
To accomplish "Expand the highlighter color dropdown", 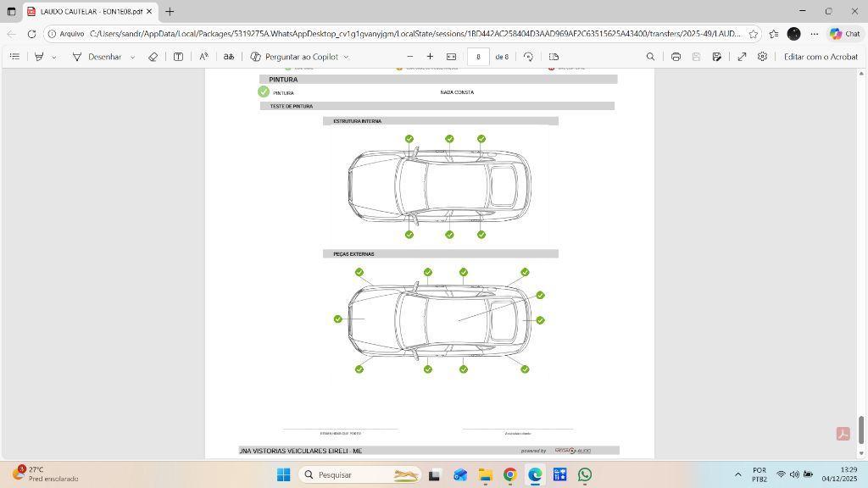I will [x=54, y=57].
